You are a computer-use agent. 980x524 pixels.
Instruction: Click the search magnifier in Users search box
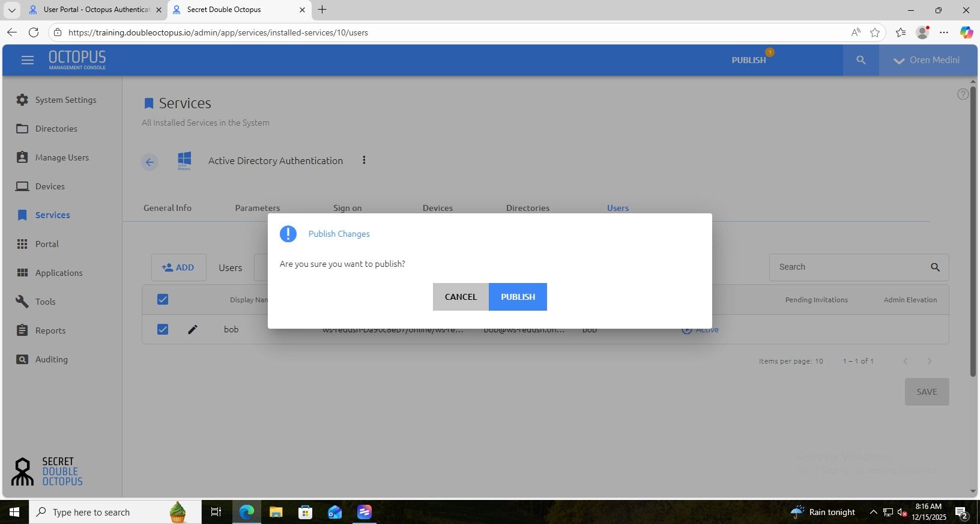coord(935,267)
